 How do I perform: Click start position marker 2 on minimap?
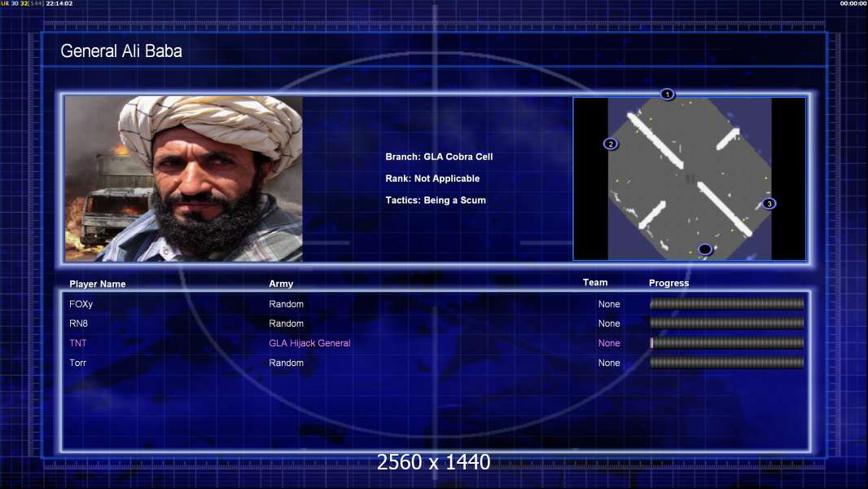(x=611, y=144)
